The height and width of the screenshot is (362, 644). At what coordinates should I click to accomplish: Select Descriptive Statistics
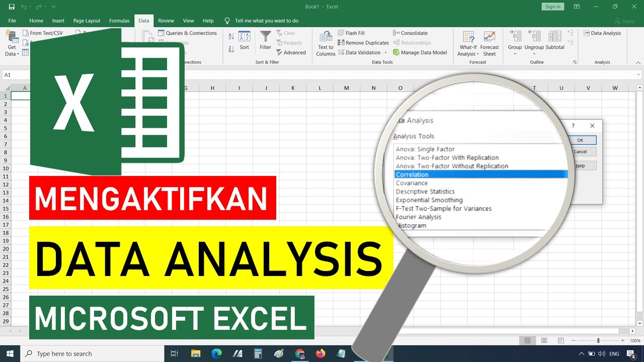[425, 192]
